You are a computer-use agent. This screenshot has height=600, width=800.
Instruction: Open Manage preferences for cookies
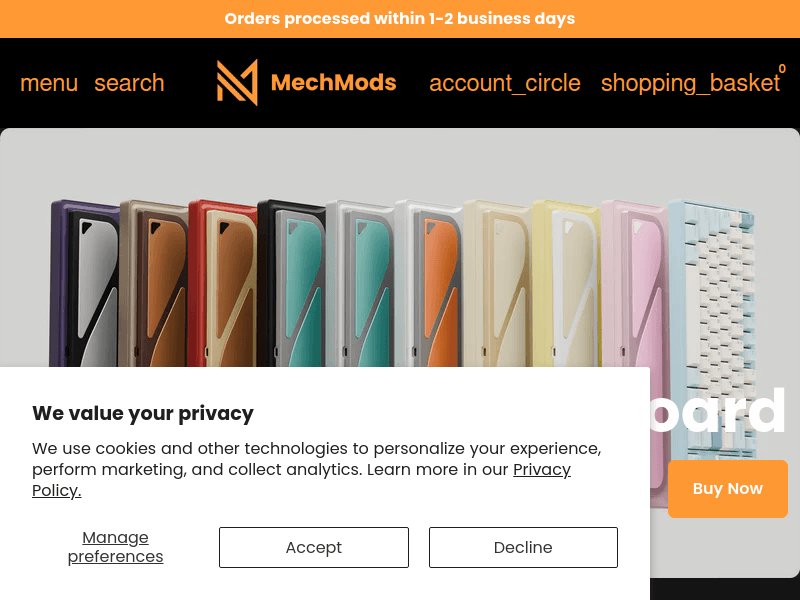(116, 547)
